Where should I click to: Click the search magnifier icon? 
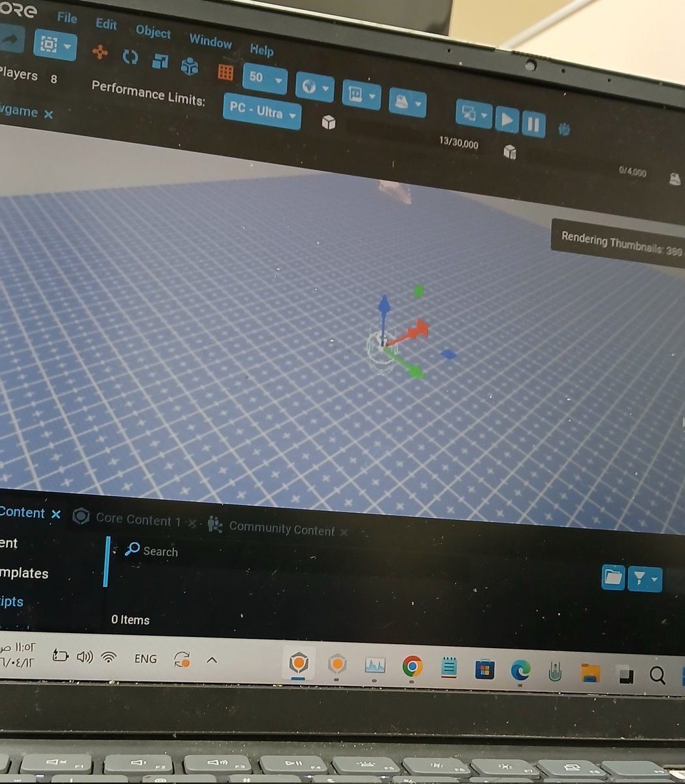132,548
